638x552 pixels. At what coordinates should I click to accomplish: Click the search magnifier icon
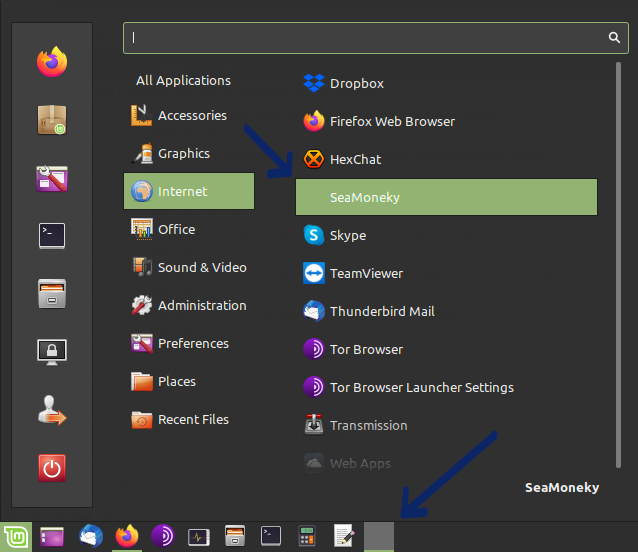click(614, 38)
